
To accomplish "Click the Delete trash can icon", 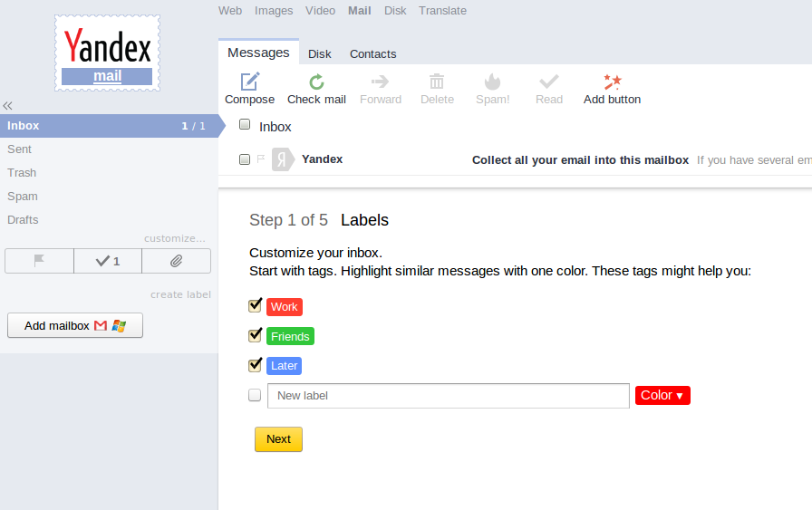I will (x=437, y=82).
